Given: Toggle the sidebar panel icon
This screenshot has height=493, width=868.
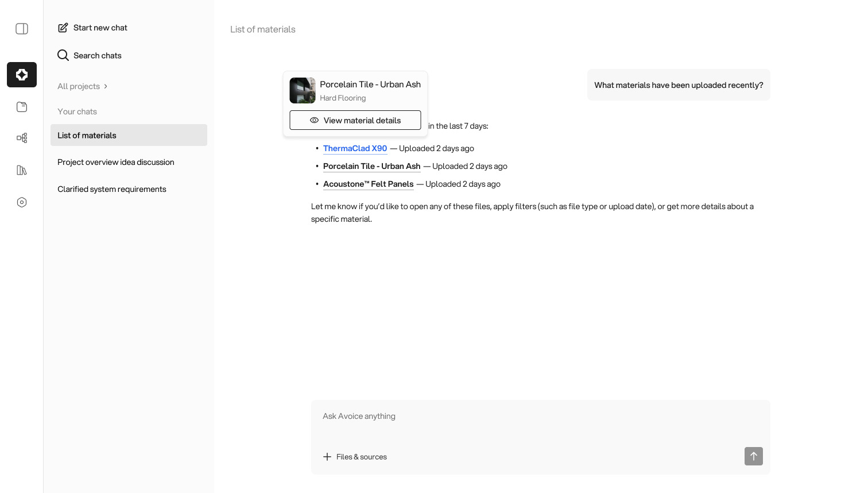Looking at the screenshot, I should [x=22, y=29].
